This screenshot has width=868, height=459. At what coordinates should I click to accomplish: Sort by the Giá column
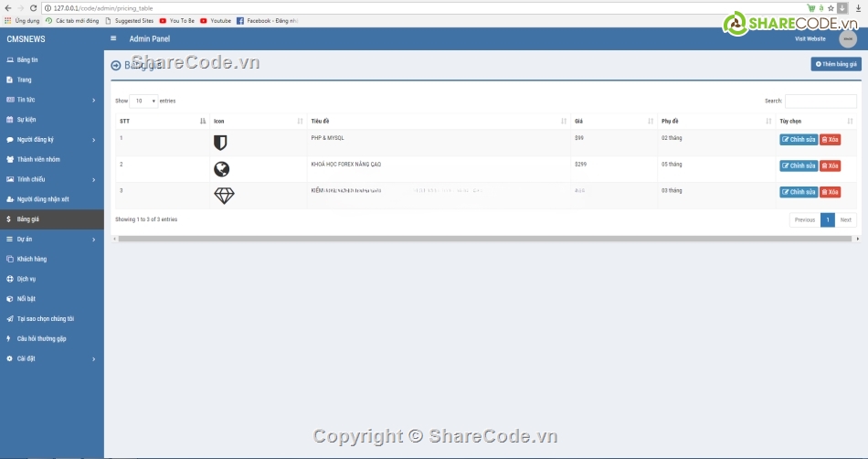614,122
